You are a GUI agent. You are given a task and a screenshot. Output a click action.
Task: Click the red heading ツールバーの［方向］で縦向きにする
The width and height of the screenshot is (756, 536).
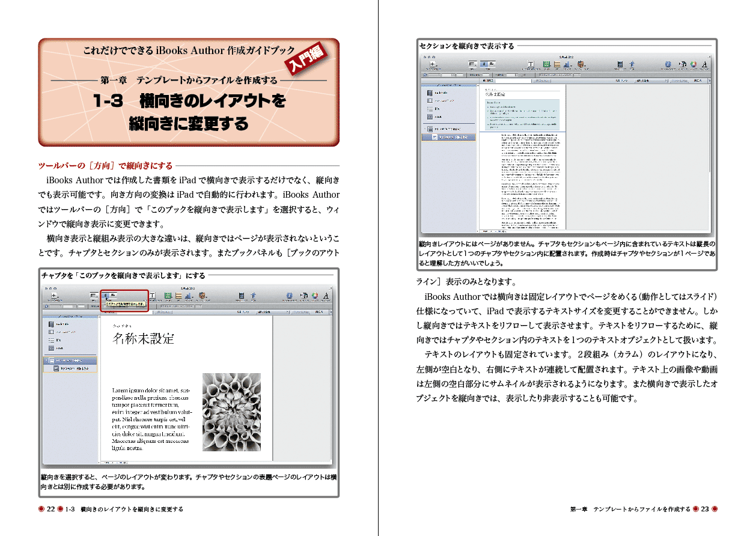click(x=105, y=166)
